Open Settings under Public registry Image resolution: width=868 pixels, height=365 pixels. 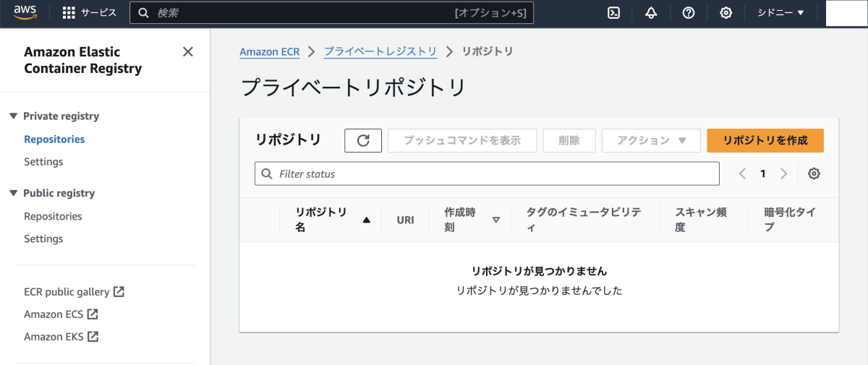pyautogui.click(x=43, y=239)
